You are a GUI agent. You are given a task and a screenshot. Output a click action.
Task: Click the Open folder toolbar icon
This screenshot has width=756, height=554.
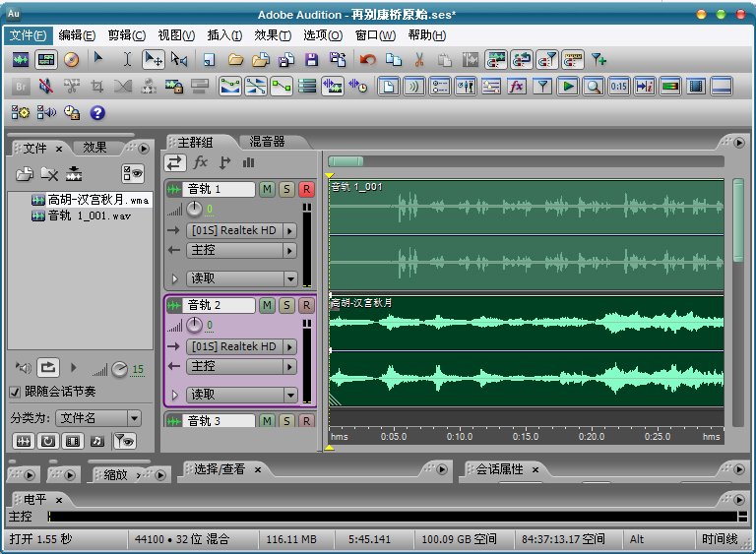click(x=235, y=60)
